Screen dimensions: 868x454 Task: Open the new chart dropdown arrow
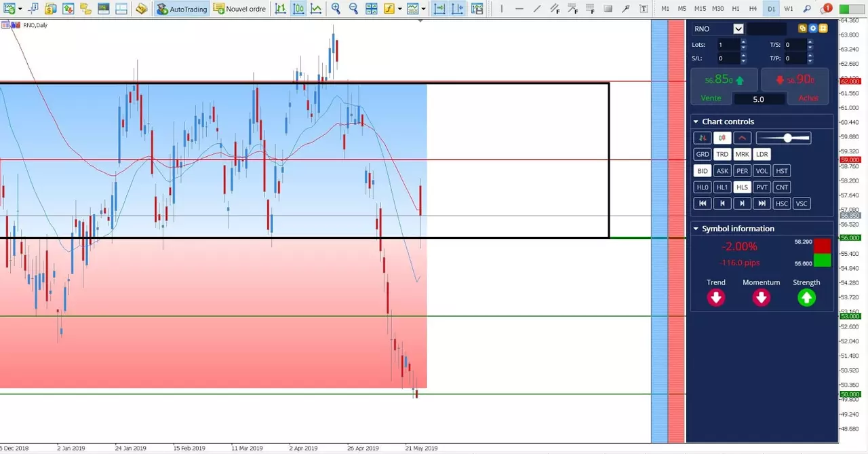20,9
